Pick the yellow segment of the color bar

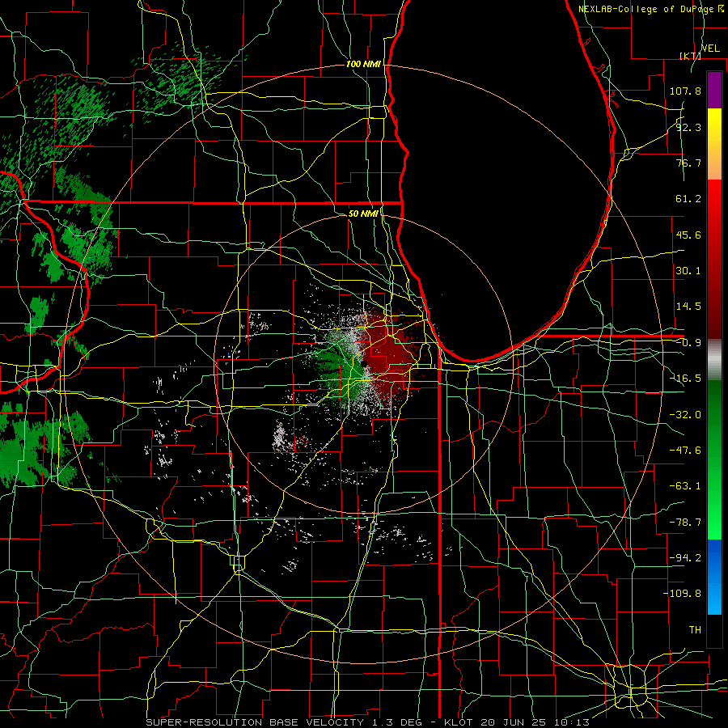click(714, 130)
